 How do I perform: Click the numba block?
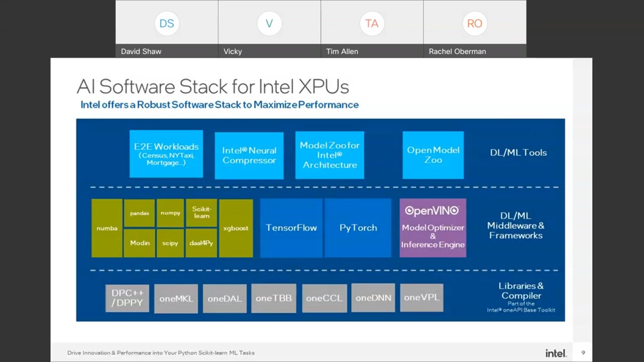[107, 228]
